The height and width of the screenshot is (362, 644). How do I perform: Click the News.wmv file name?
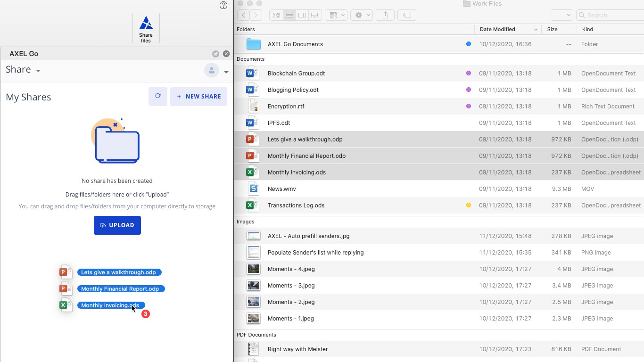281,189
